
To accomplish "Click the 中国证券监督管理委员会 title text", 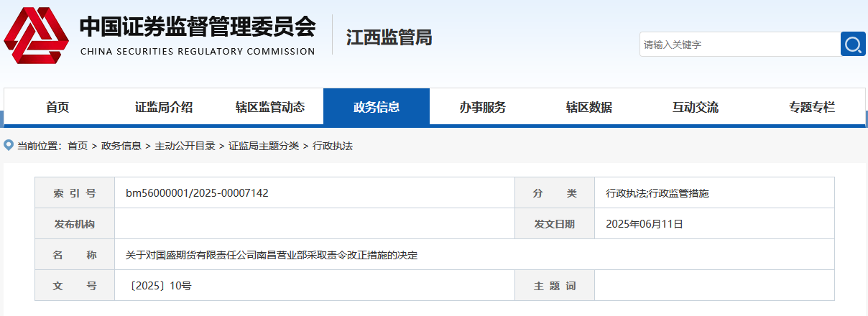I will pyautogui.click(x=198, y=26).
